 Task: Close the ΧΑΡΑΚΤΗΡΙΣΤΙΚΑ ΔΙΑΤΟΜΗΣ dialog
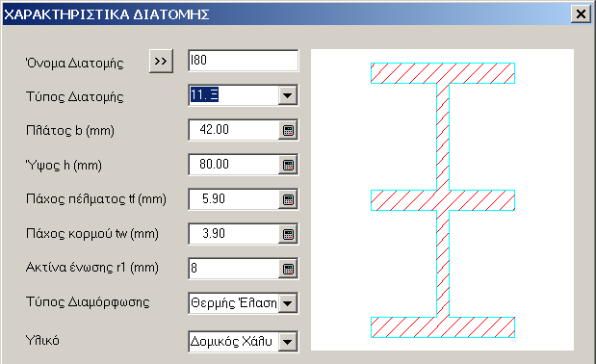(x=581, y=14)
